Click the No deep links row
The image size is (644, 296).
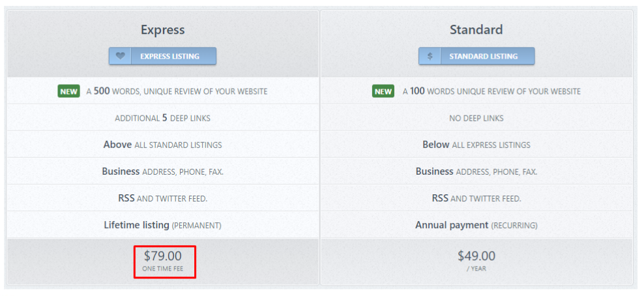pos(476,118)
